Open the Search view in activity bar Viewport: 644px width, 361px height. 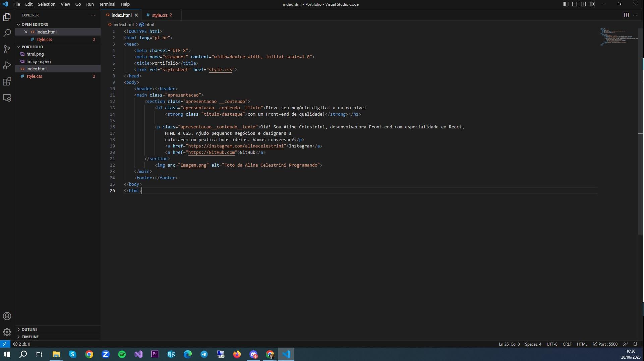7,33
